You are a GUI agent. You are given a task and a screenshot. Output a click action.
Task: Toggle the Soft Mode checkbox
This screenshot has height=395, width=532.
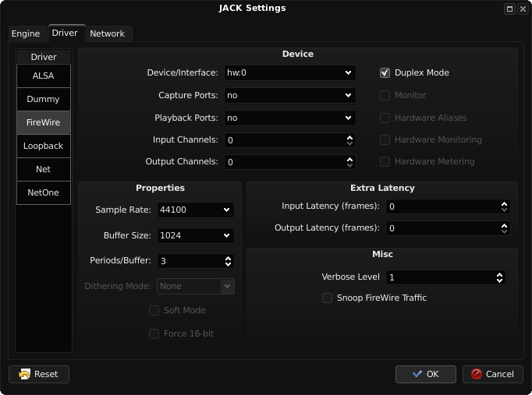154,310
